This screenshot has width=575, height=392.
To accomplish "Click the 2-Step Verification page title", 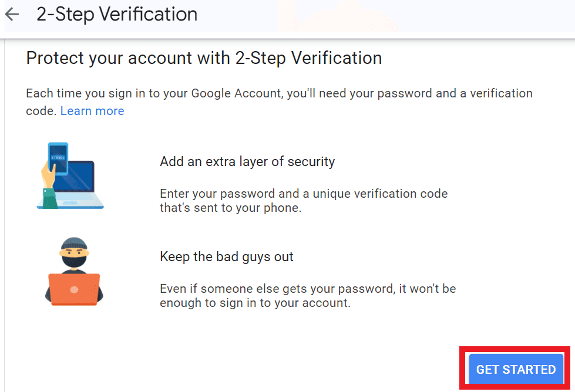I will click(x=117, y=14).
